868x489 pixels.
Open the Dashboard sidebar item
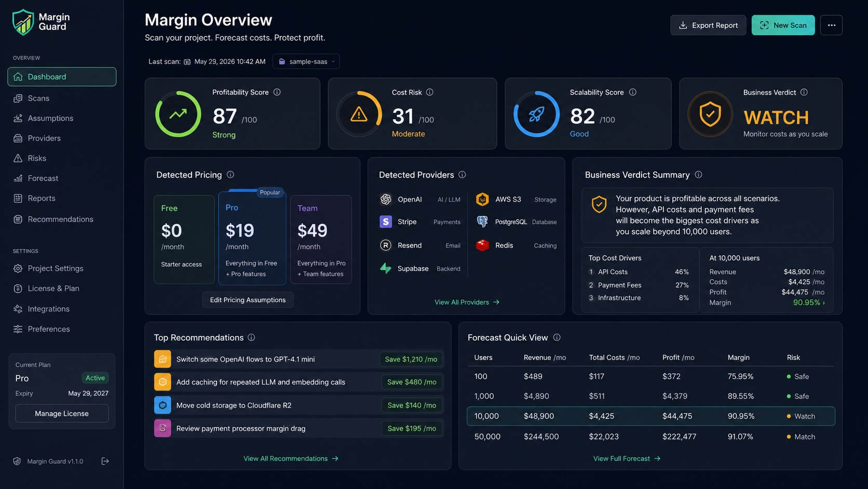click(62, 77)
